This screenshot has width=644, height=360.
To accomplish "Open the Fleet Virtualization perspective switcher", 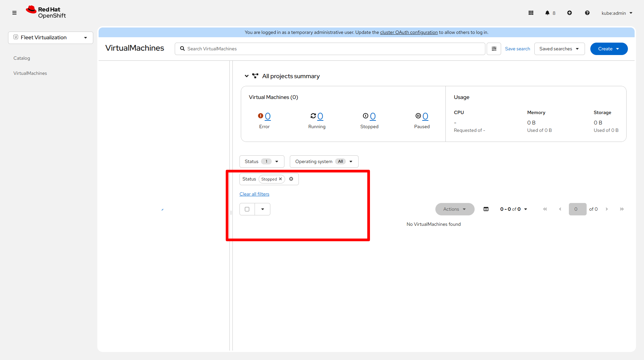I will click(x=51, y=38).
